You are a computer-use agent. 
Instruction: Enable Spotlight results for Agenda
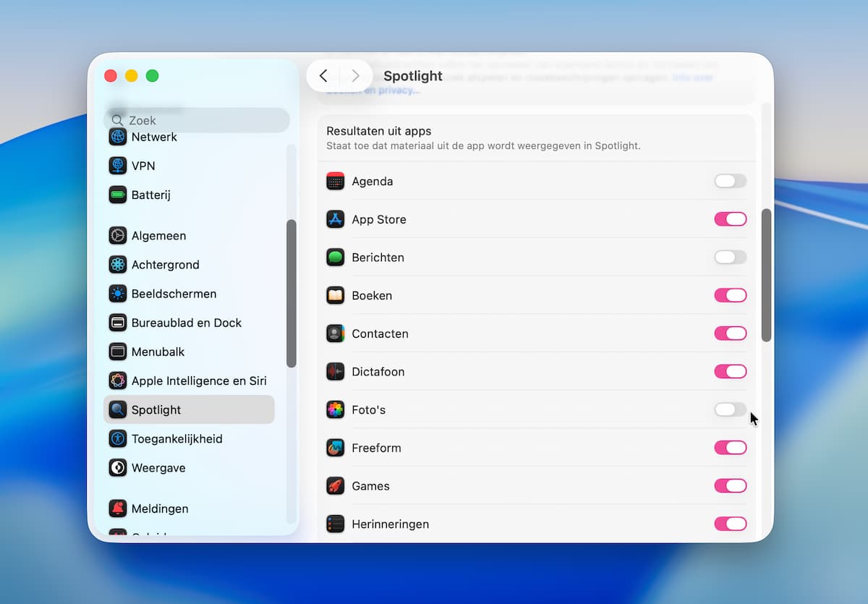730,182
